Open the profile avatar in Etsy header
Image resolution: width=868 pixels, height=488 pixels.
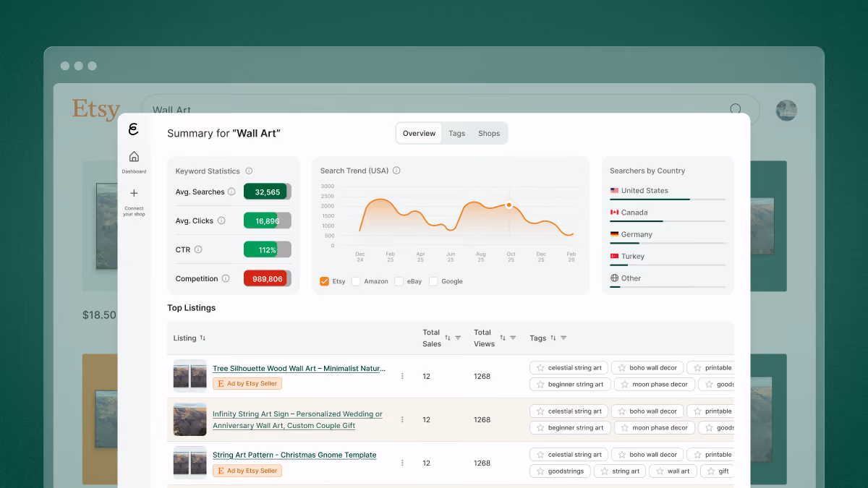786,111
